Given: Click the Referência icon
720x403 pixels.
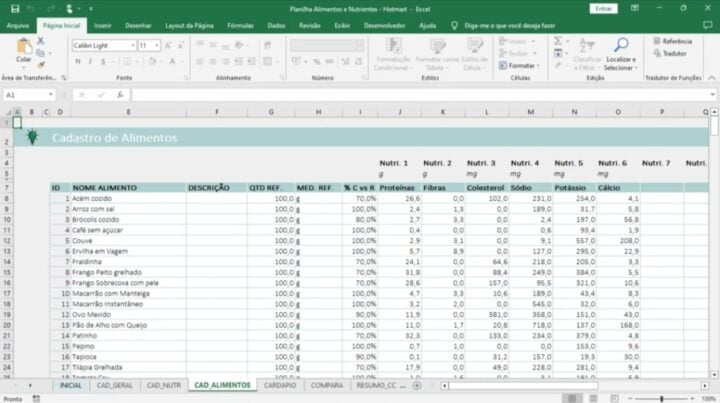Looking at the screenshot, I should point(672,41).
